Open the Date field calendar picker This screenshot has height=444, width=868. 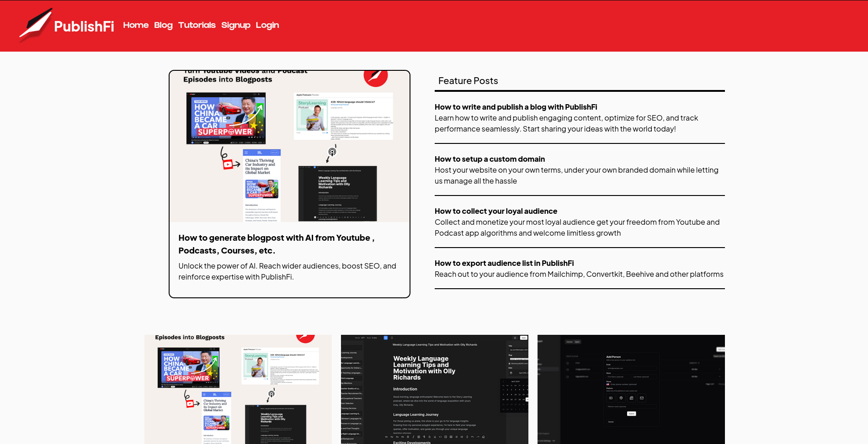click(511, 373)
